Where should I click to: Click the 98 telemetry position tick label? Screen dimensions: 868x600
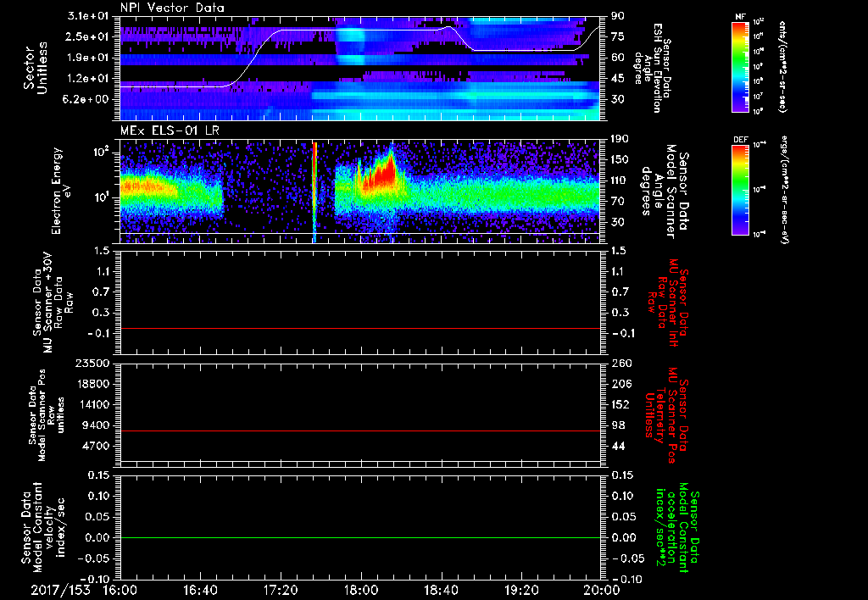618,425
